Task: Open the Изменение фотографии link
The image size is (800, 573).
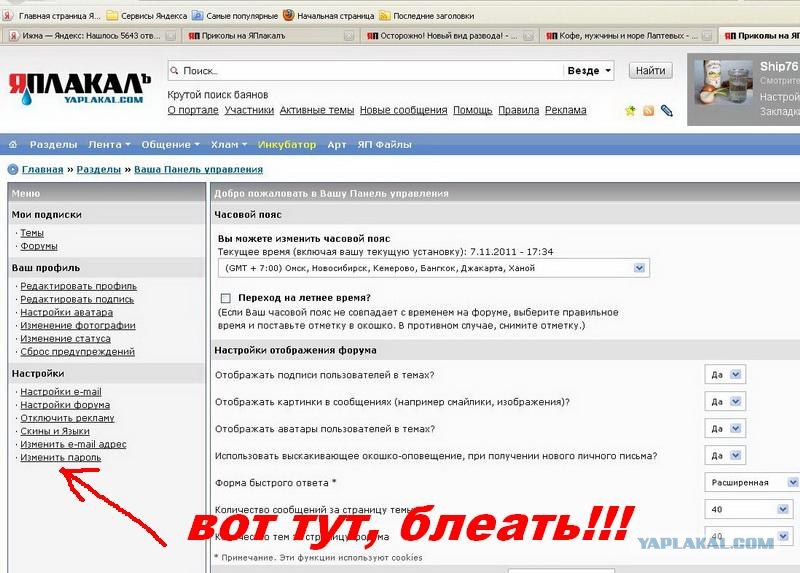Action: point(78,326)
